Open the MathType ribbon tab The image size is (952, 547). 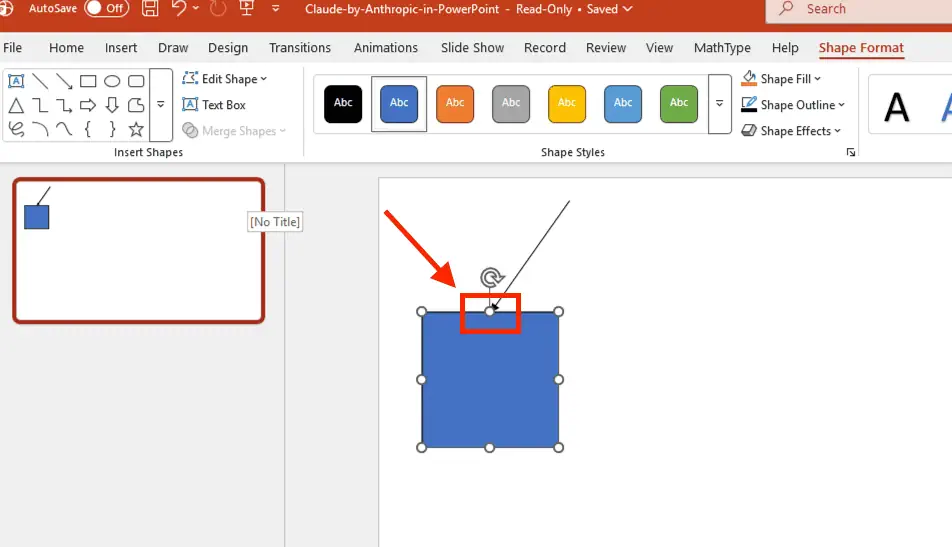click(x=722, y=48)
